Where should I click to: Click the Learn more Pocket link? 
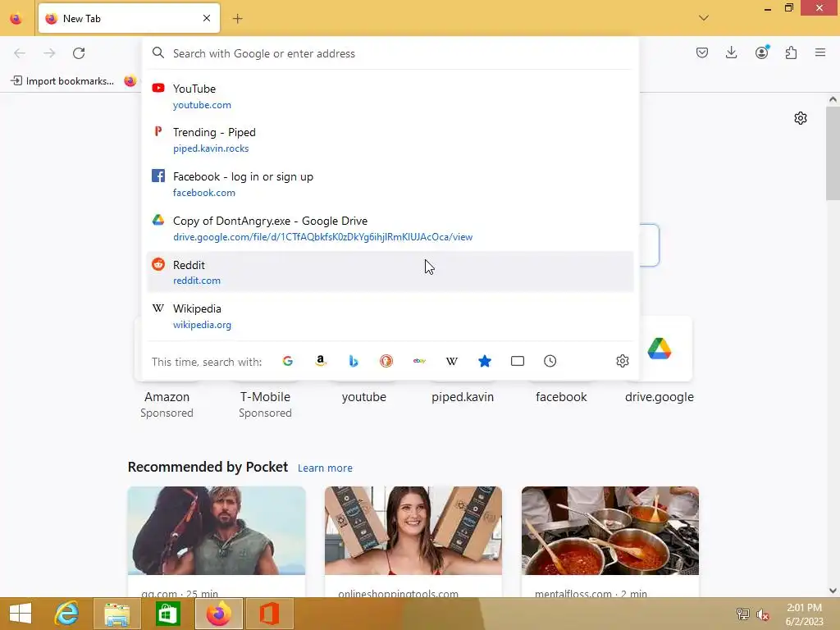pos(325,468)
